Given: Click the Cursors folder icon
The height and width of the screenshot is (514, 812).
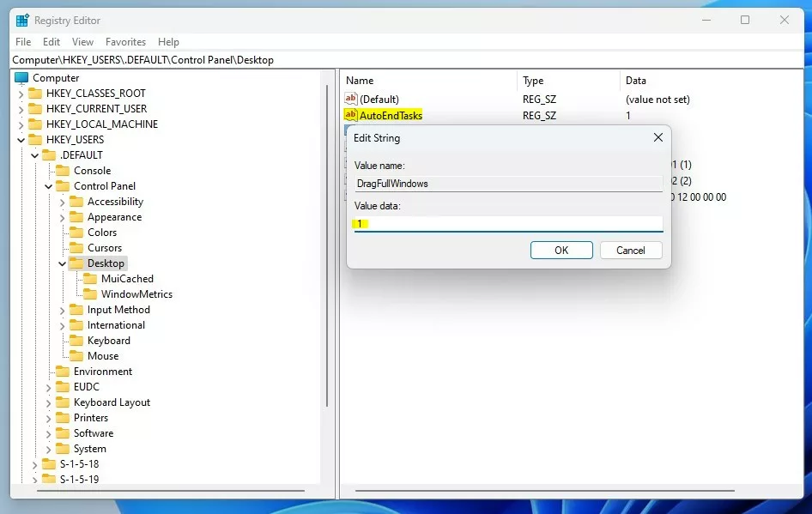Looking at the screenshot, I should tap(76, 248).
